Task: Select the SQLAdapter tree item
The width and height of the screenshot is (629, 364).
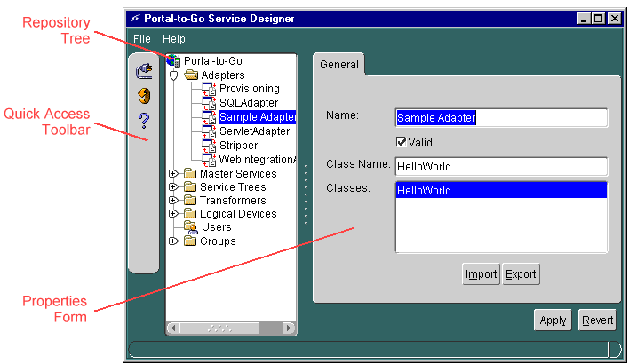Action: pos(249,103)
